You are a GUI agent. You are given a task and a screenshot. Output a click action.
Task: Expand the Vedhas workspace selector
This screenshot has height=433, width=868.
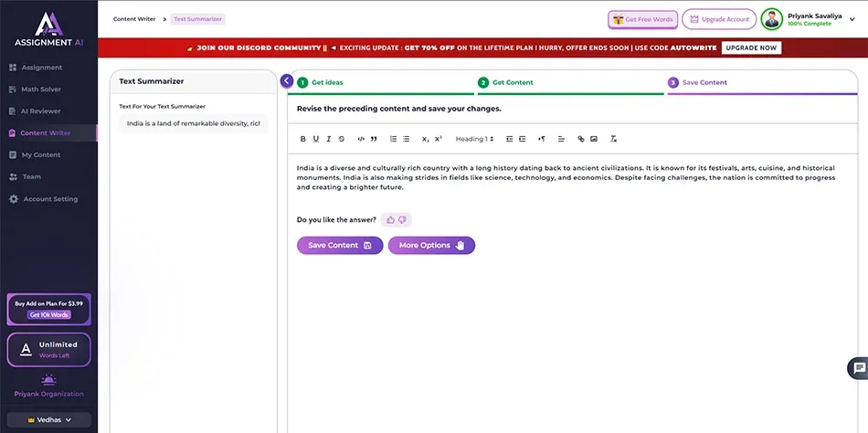coord(48,419)
